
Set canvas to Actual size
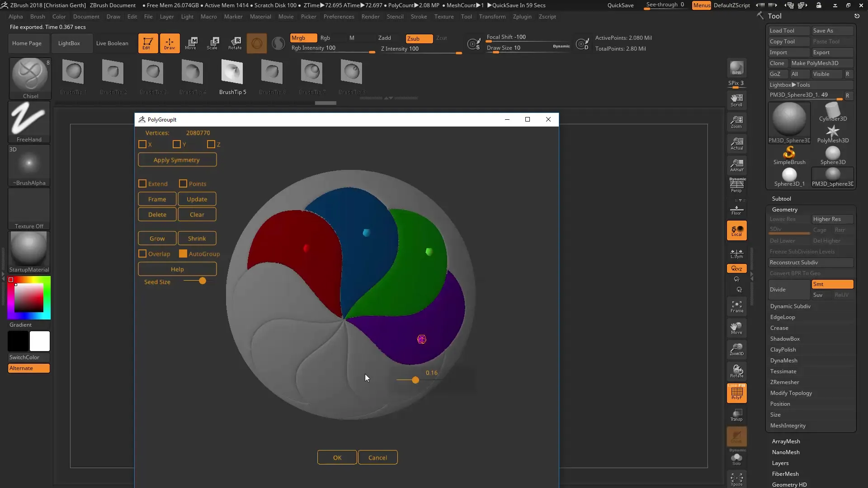(736, 144)
